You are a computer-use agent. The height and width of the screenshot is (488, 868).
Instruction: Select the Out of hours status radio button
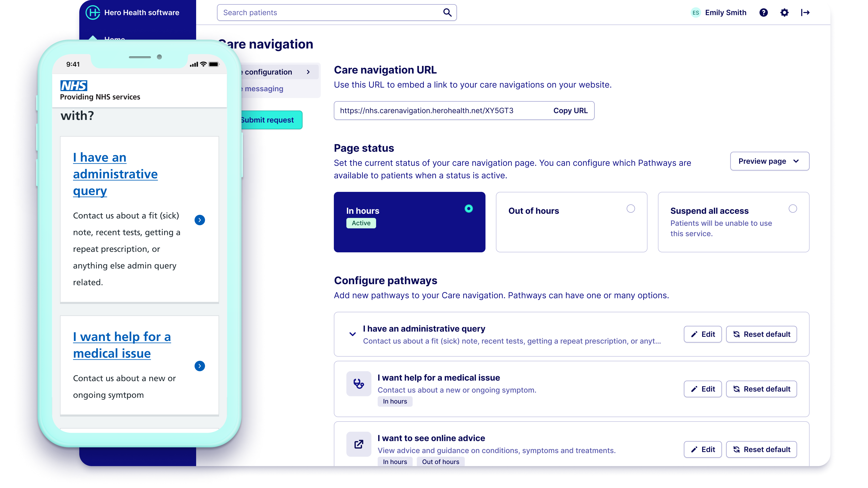[631, 209]
